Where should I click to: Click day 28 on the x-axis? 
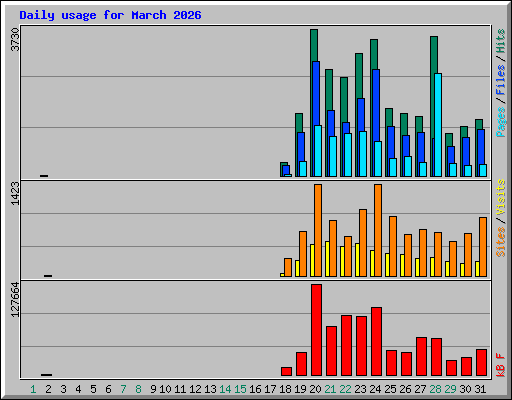point(435,389)
